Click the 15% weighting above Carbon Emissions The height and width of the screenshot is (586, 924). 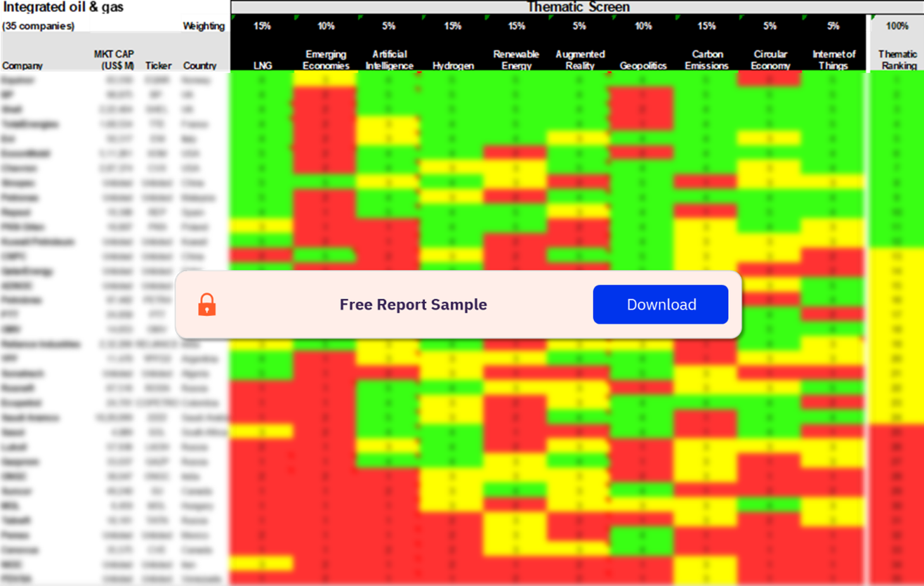pyautogui.click(x=707, y=26)
